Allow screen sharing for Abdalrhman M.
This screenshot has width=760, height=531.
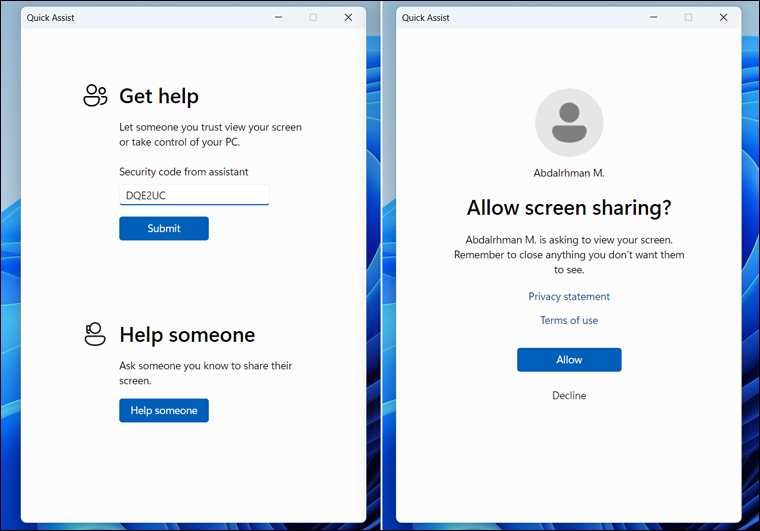tap(569, 359)
